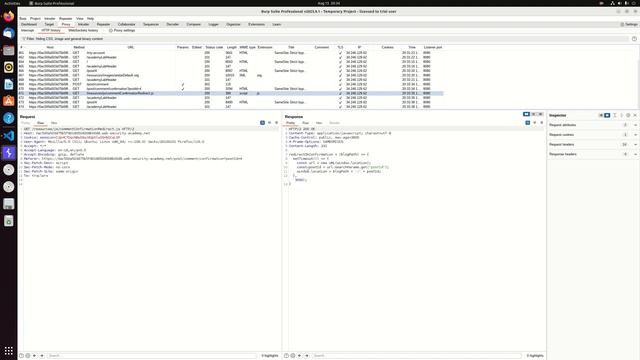Toggle the blue icon in the Request toolbar
Image resolution: width=640 pixels, height=360 pixels.
pyautogui.click(x=262, y=123)
